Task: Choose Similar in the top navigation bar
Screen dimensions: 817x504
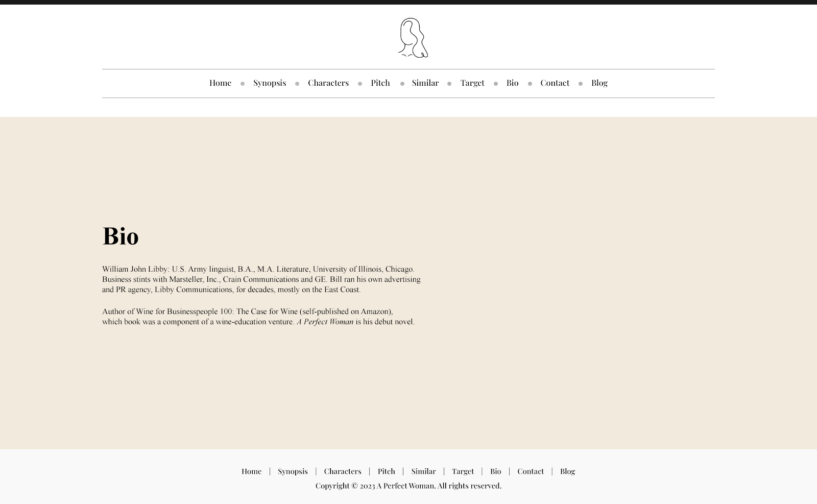Action: tap(425, 83)
